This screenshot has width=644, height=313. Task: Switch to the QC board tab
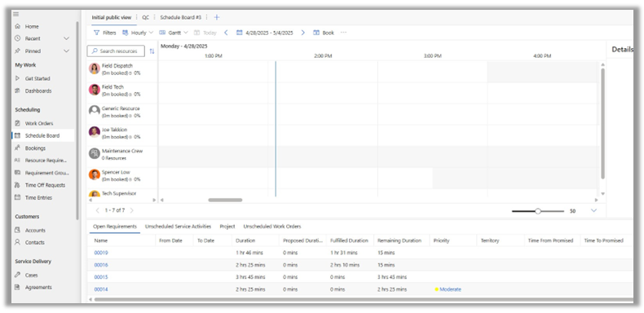coord(146,18)
